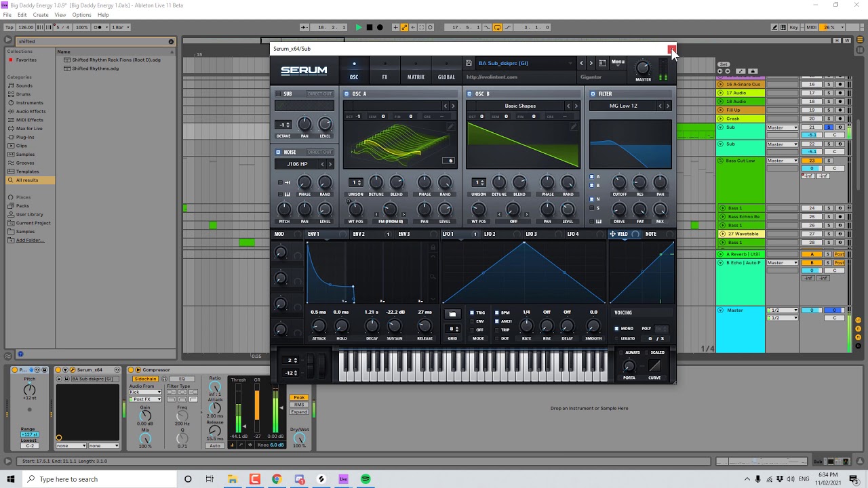868x488 pixels.
Task: Click the Windows taskbar search box
Action: 99,479
